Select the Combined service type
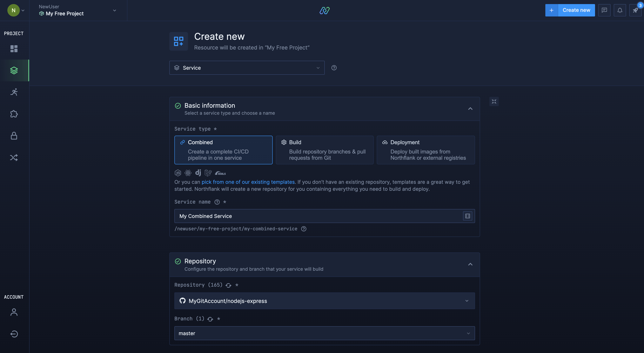Viewport: 644px width, 353px height. (223, 150)
